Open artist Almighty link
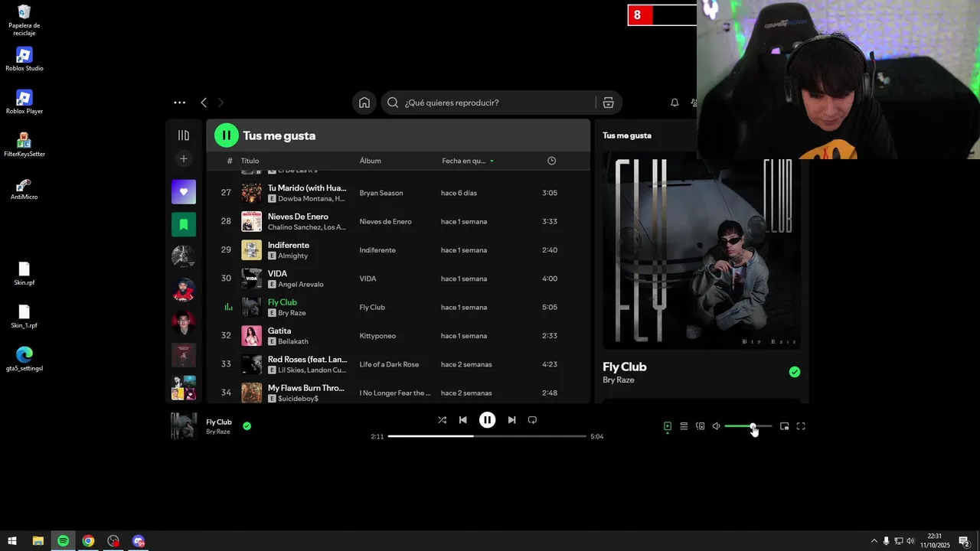 click(x=292, y=256)
